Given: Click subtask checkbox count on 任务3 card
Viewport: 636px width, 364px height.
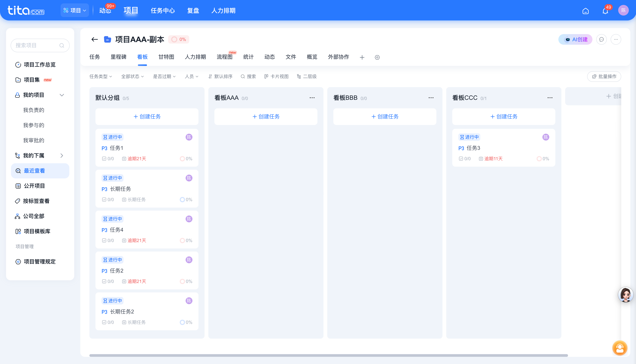Looking at the screenshot, I should (x=465, y=159).
